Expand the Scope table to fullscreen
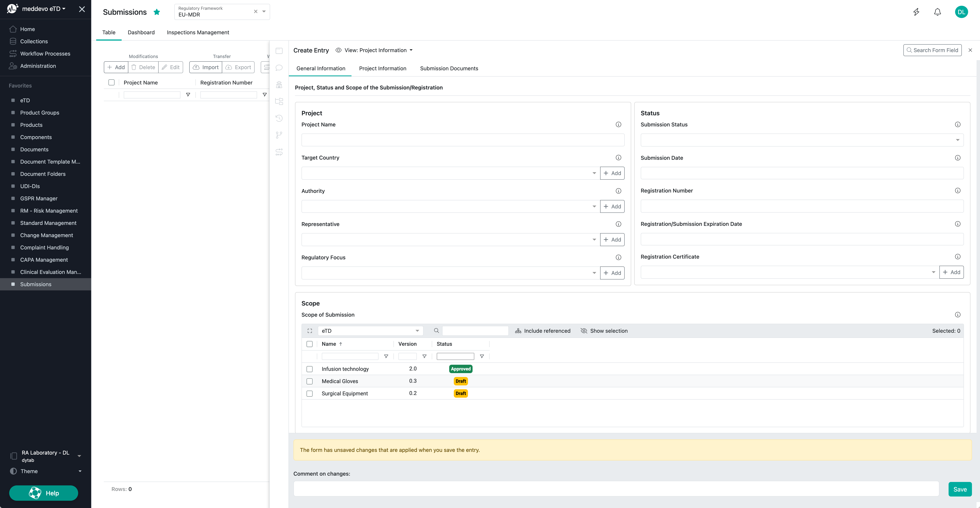Viewport: 980px width, 508px height. click(x=310, y=331)
